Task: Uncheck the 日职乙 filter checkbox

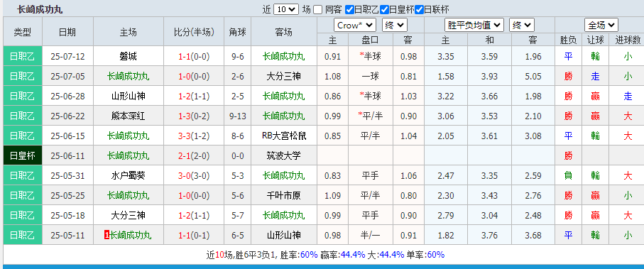Action: click(x=349, y=9)
